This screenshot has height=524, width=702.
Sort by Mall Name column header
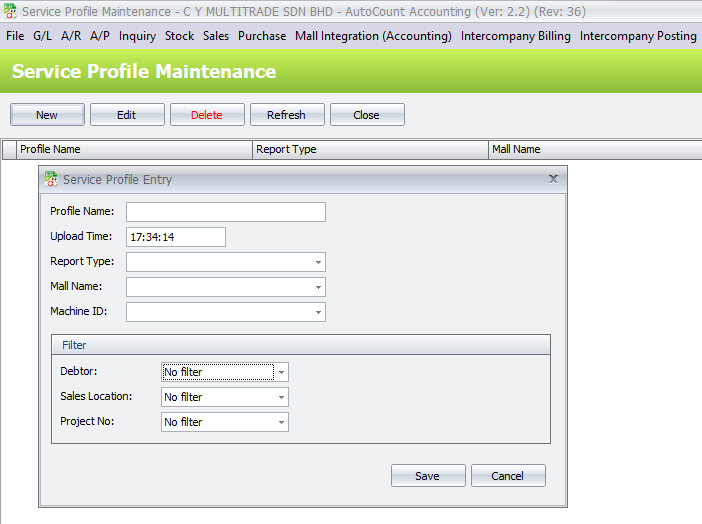(595, 149)
